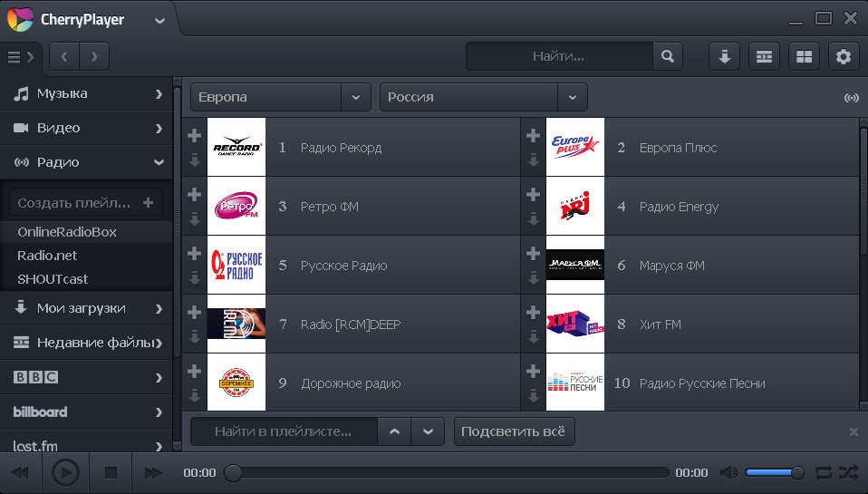Open settings with the gear icon

[844, 56]
